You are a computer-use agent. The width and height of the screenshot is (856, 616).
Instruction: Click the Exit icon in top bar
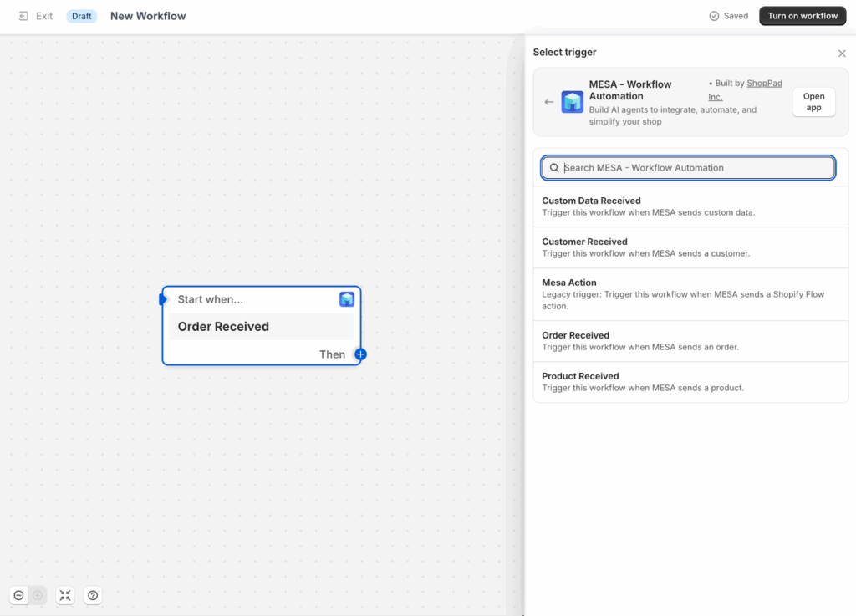(23, 16)
